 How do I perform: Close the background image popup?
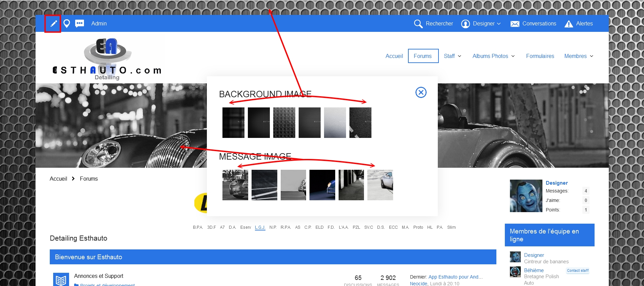(x=421, y=92)
